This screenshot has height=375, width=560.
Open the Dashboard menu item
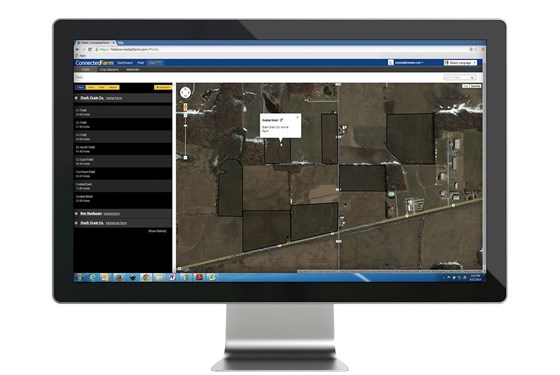pos(125,62)
